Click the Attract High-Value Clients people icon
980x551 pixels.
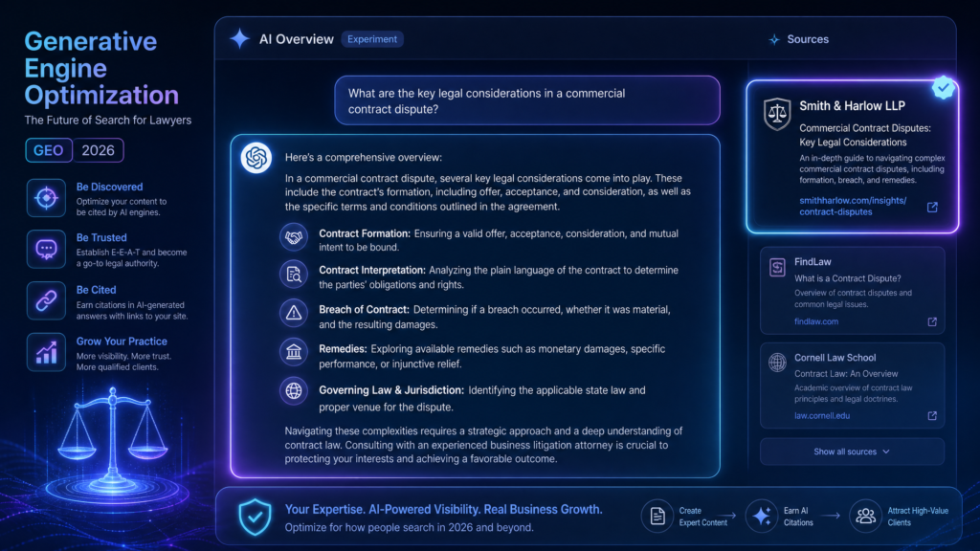[865, 516]
